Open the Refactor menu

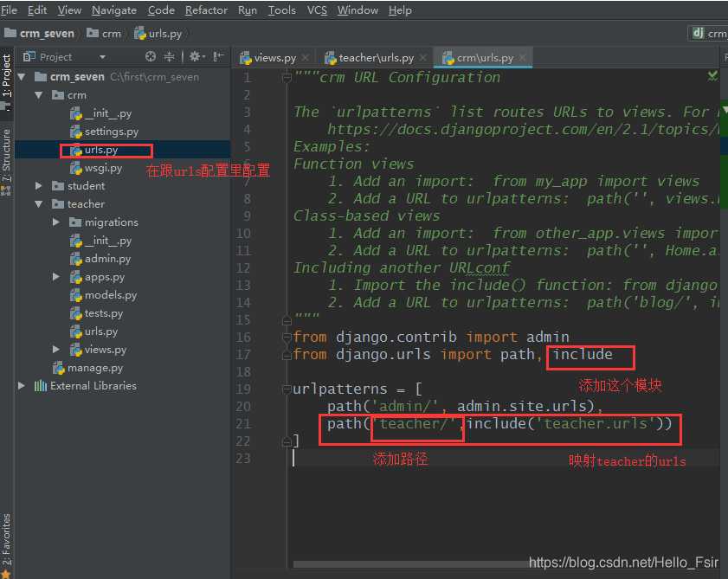point(206,10)
